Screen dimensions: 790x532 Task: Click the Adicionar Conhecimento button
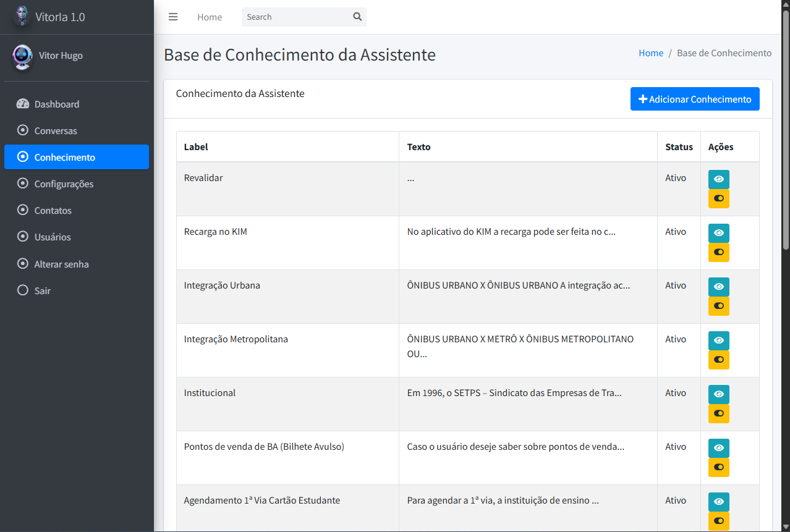click(x=694, y=99)
